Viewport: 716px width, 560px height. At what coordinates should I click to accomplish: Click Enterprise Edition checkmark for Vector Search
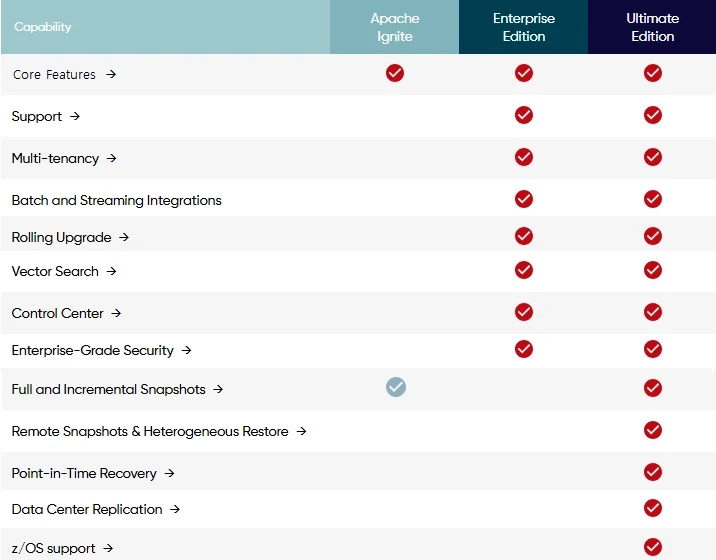click(x=524, y=270)
